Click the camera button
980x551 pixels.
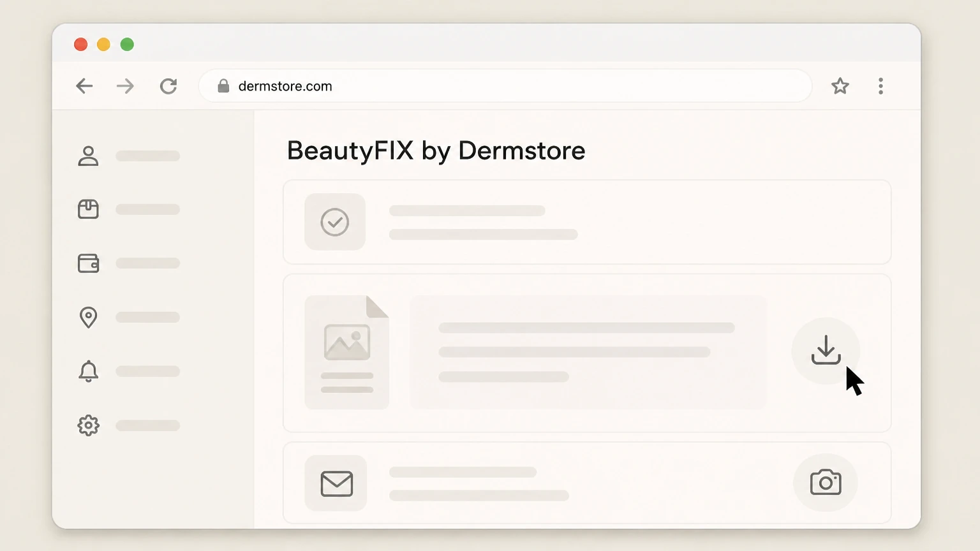[x=826, y=482]
